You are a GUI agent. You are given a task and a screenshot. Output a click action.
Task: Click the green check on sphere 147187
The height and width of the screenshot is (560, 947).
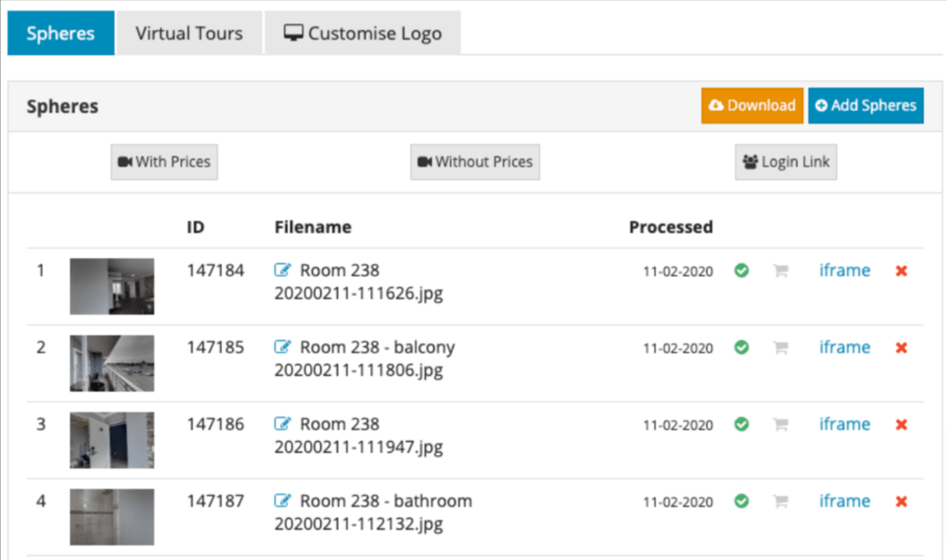pyautogui.click(x=741, y=500)
